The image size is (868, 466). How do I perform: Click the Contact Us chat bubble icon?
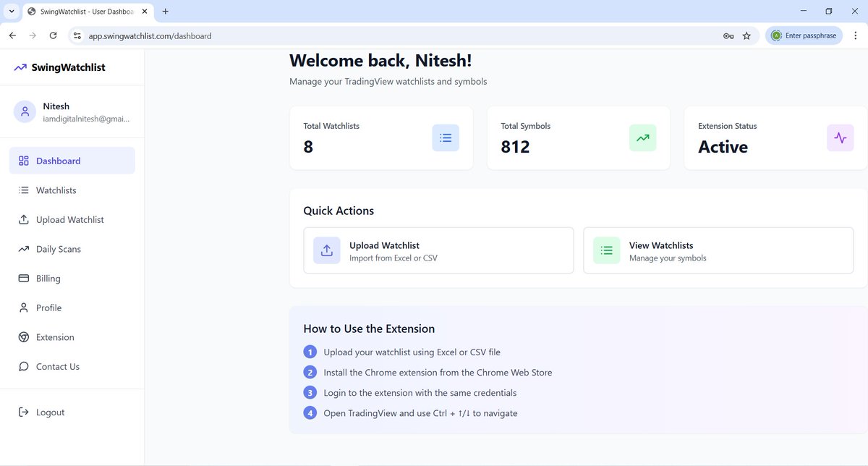point(24,367)
